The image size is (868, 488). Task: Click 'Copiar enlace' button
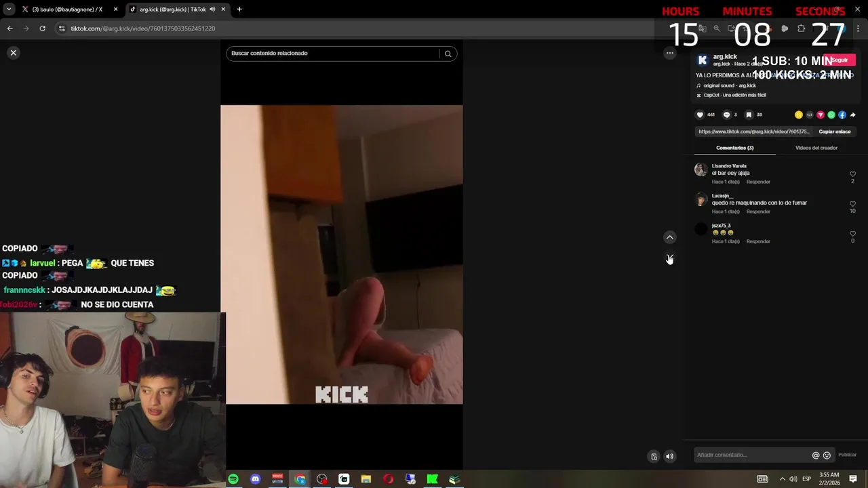(x=834, y=131)
